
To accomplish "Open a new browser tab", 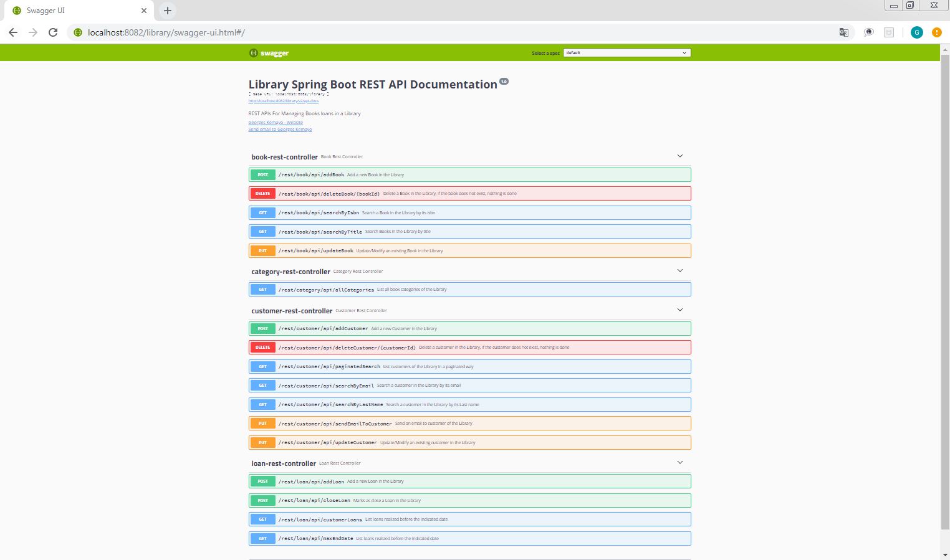I will pos(168,11).
